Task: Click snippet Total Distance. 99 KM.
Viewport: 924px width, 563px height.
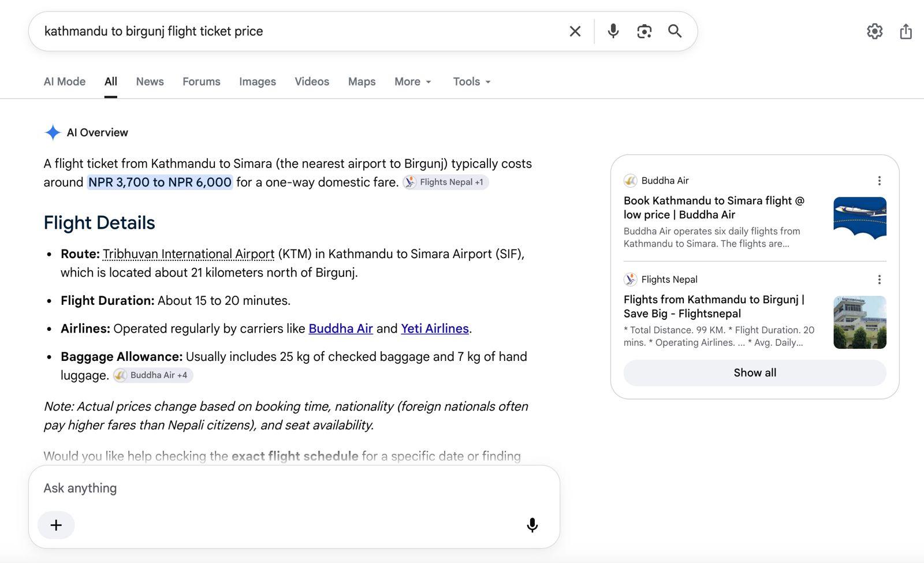Action: [719, 336]
